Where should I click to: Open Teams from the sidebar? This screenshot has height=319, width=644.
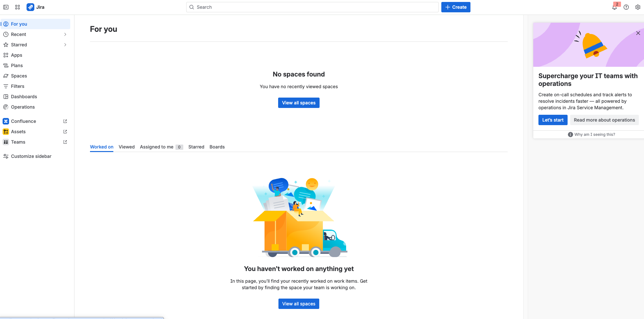point(18,142)
